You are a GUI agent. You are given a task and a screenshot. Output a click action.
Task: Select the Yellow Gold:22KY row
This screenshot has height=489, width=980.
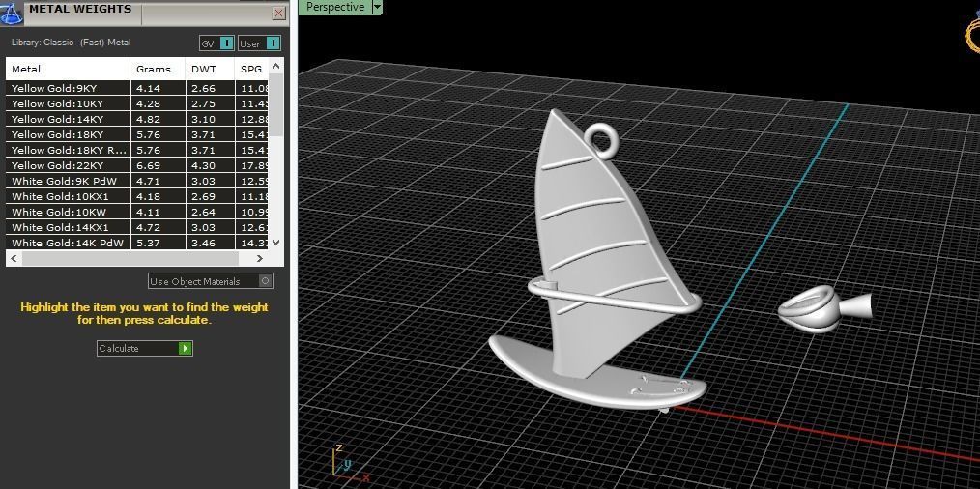point(139,165)
